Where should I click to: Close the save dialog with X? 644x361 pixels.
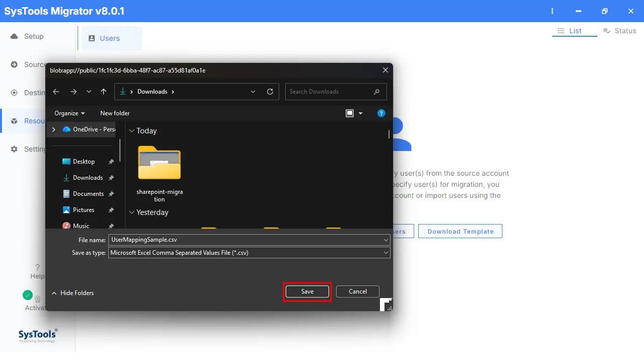(x=385, y=70)
